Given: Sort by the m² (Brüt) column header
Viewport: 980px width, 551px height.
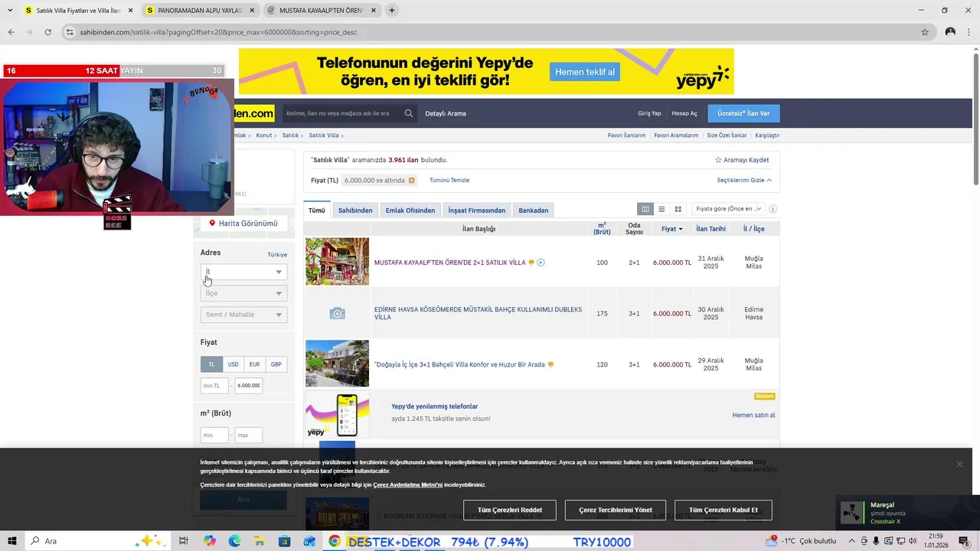Looking at the screenshot, I should 602,229.
